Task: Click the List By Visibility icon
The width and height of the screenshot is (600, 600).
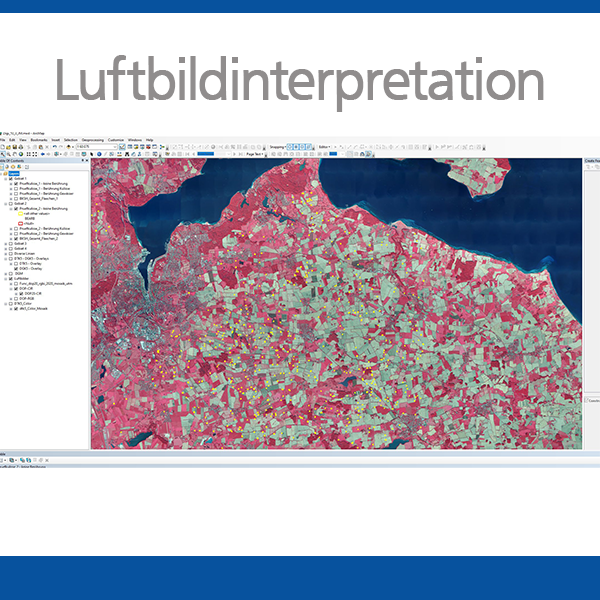Action: (15, 166)
